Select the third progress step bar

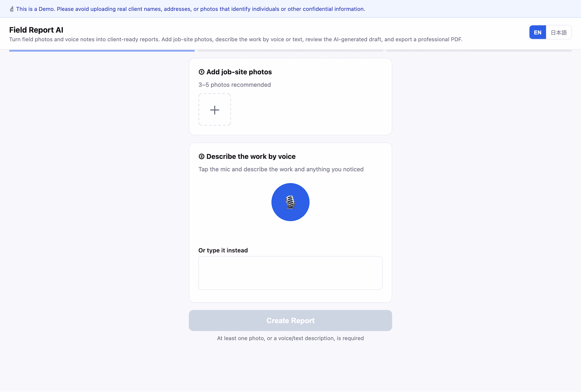point(479,51)
